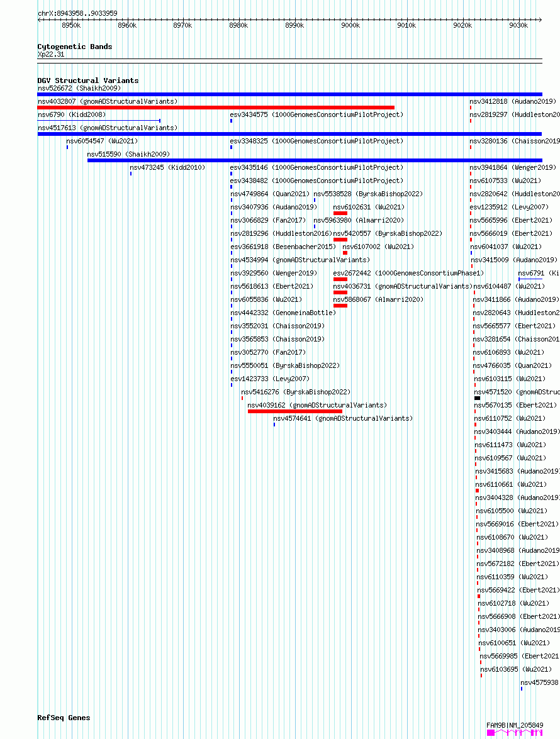Click the 9000k ruler position
This screenshot has height=739, width=560.
pyautogui.click(x=350, y=25)
